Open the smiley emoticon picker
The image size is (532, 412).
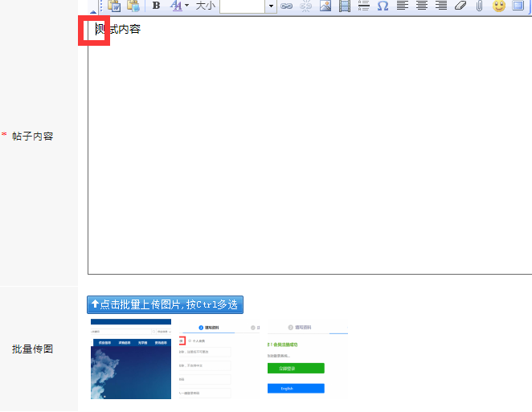(x=499, y=6)
